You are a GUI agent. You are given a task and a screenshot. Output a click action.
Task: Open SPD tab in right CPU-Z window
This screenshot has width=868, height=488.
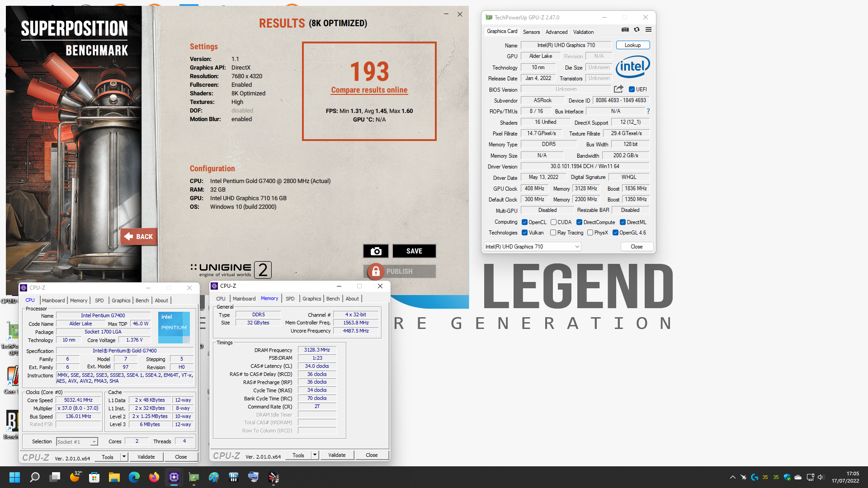(x=290, y=299)
